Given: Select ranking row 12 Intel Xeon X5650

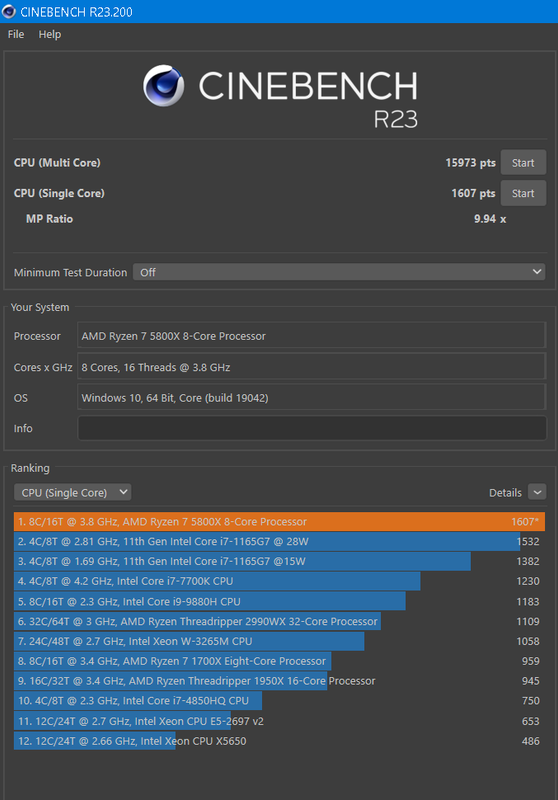Looking at the screenshot, I should click(279, 741).
